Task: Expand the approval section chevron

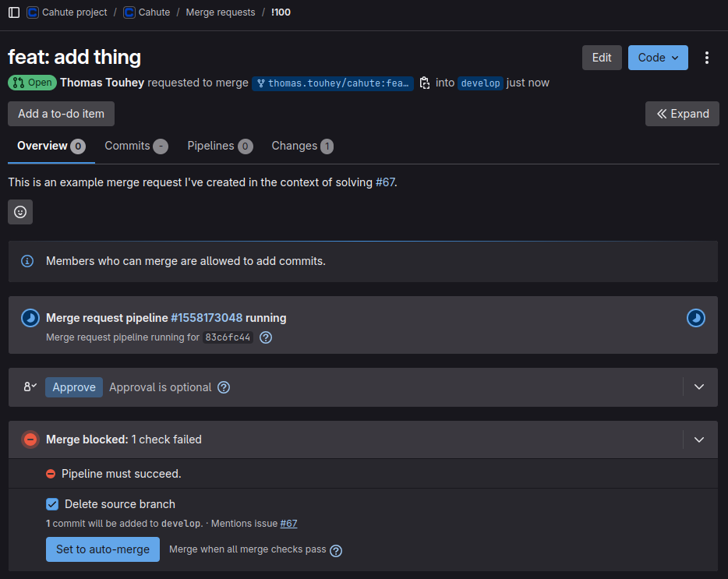Action: point(699,387)
